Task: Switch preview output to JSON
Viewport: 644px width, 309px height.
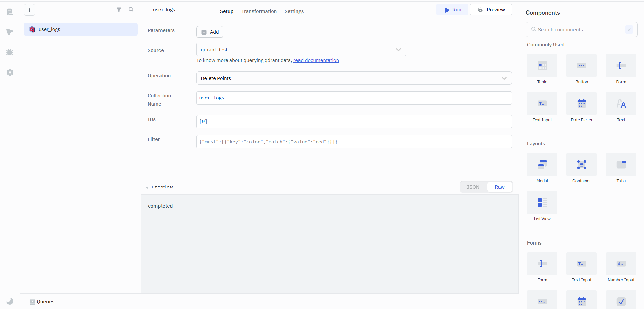Action: click(473, 187)
